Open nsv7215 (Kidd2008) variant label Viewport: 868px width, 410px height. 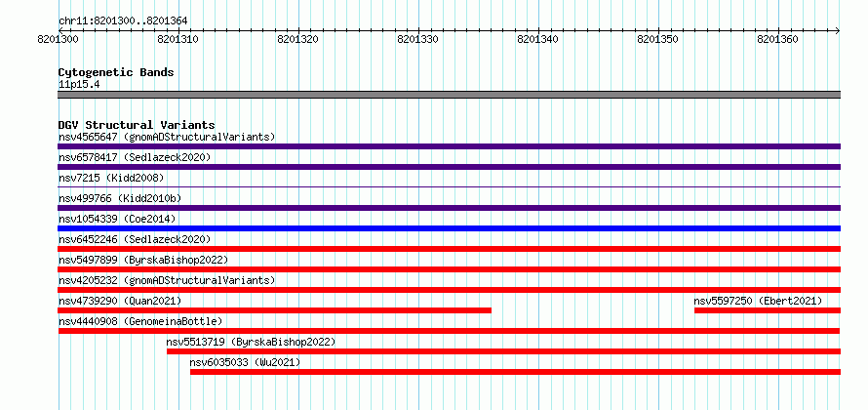(111, 178)
